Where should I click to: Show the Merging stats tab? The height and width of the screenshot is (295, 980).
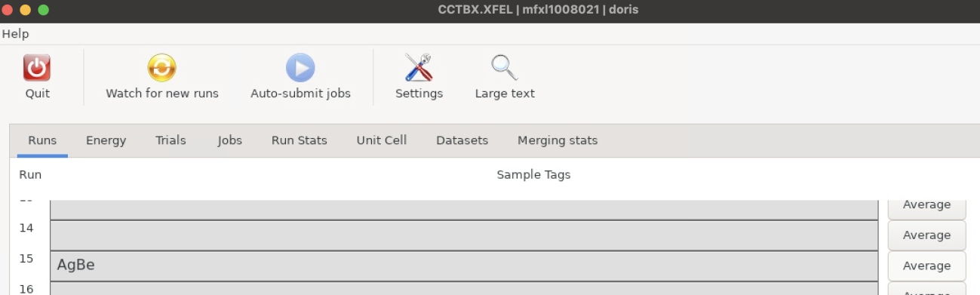click(x=558, y=140)
